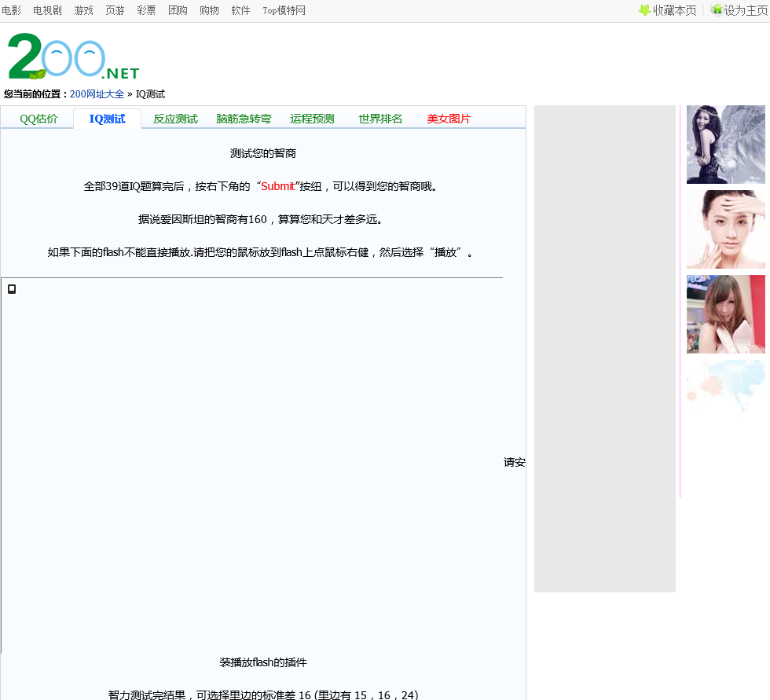770x700 pixels.
Task: Click the broken flash plugin icon
Action: click(x=12, y=289)
